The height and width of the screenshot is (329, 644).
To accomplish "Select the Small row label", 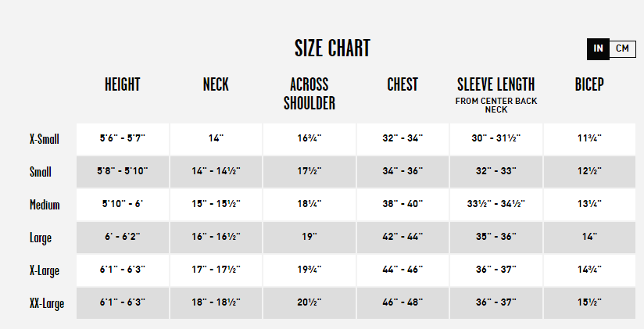I will 41,172.
